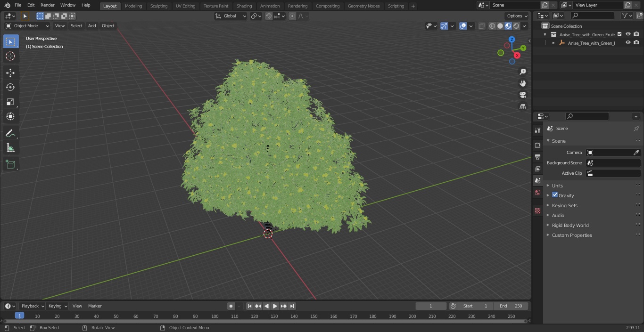Hide the Anise_Tree_with_Green_Fruits collection via its eye icon
The image size is (644, 332).
tap(628, 34)
